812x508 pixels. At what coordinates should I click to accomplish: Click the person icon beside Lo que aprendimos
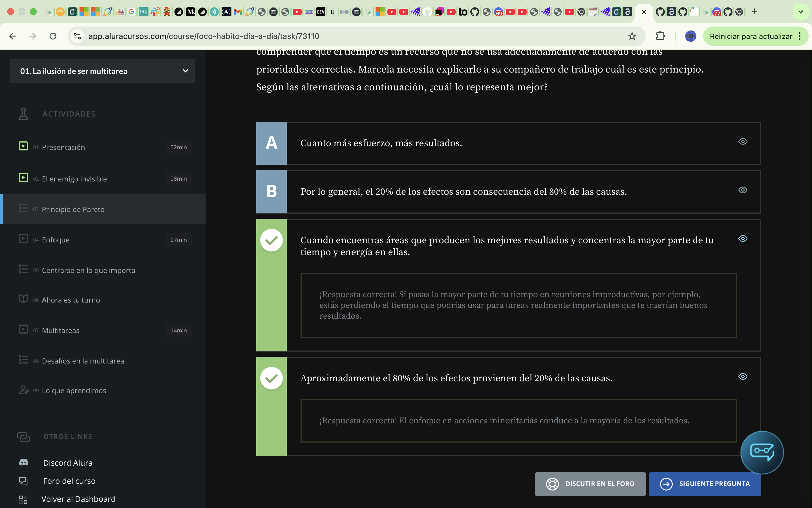click(24, 389)
